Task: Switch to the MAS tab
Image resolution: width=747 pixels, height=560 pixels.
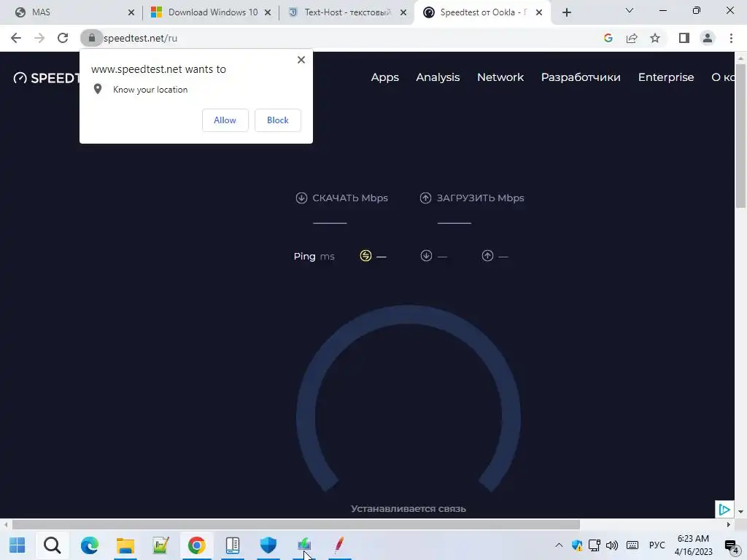Action: [x=71, y=12]
